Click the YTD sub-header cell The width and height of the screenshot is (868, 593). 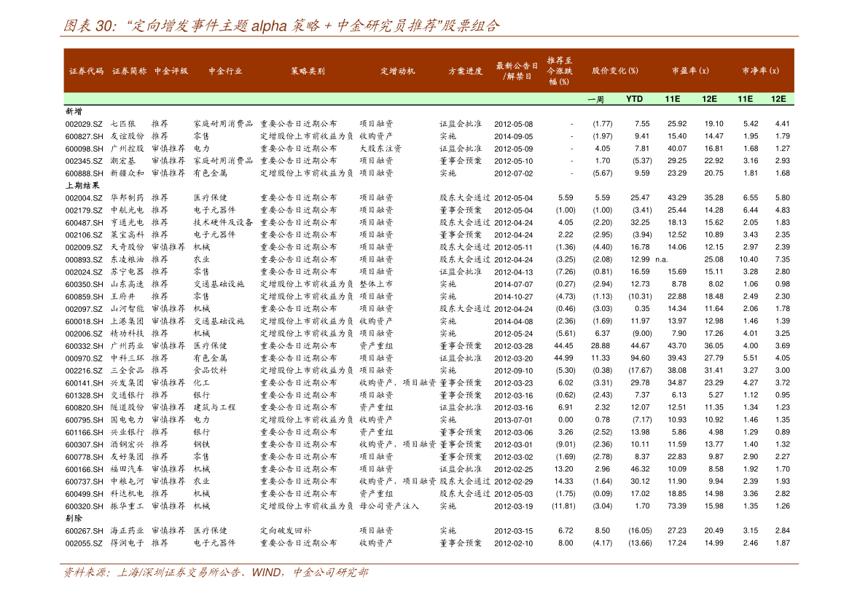pyautogui.click(x=634, y=99)
